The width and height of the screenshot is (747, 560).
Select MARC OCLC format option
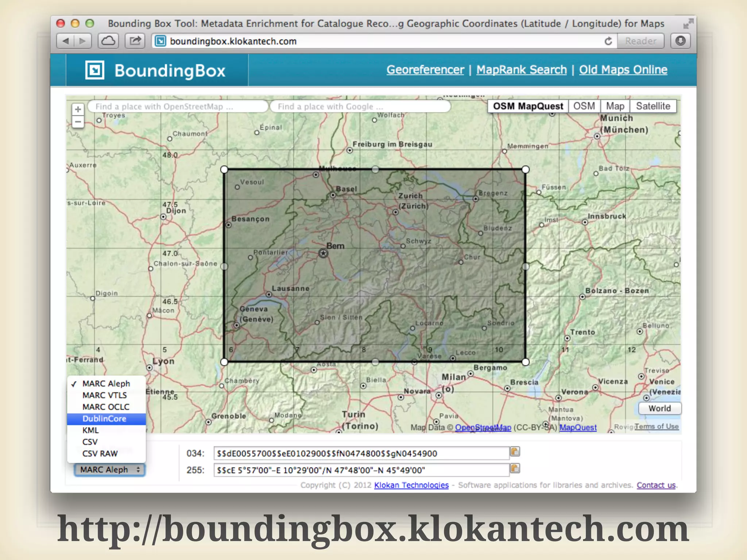106,407
